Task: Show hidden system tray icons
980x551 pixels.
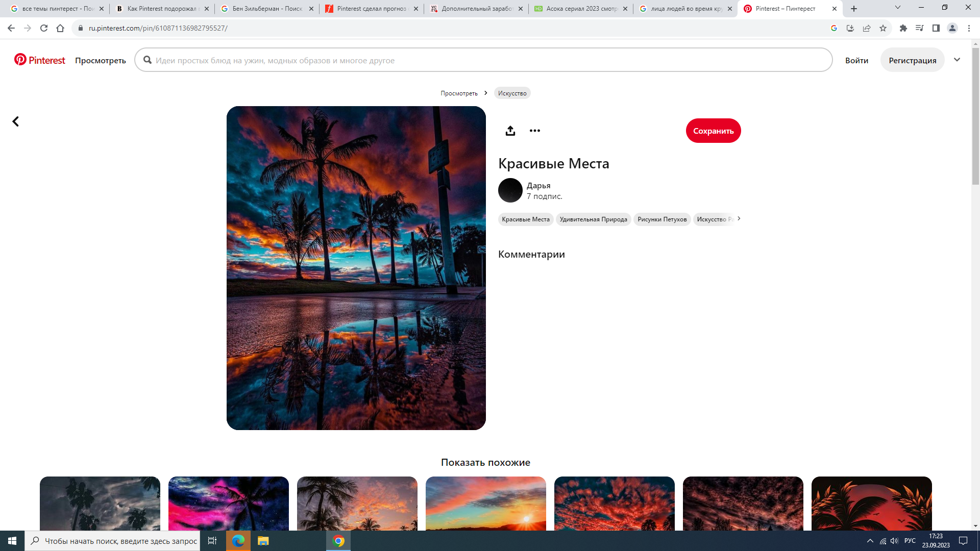Action: coord(870,541)
